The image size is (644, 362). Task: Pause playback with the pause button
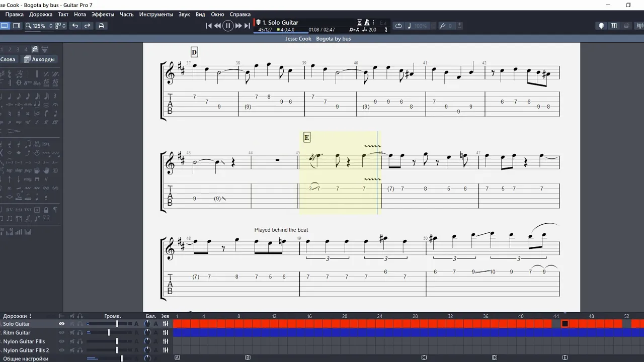(x=228, y=26)
